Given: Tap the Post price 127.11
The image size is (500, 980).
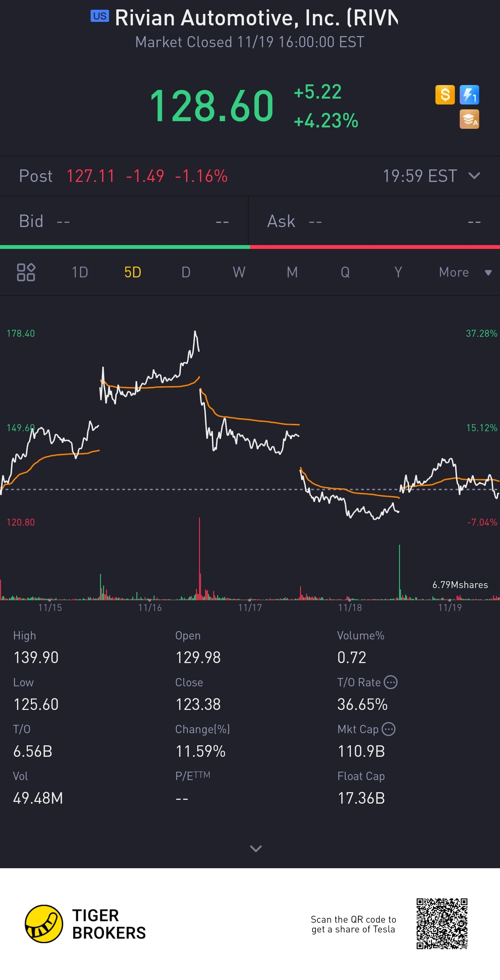Looking at the screenshot, I should pos(91,176).
